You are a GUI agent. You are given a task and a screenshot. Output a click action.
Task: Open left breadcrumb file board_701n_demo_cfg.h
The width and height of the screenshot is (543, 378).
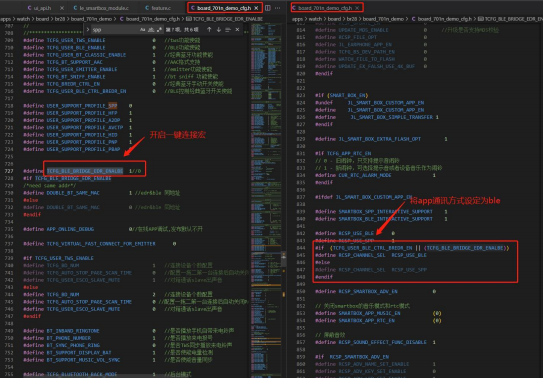pos(153,19)
